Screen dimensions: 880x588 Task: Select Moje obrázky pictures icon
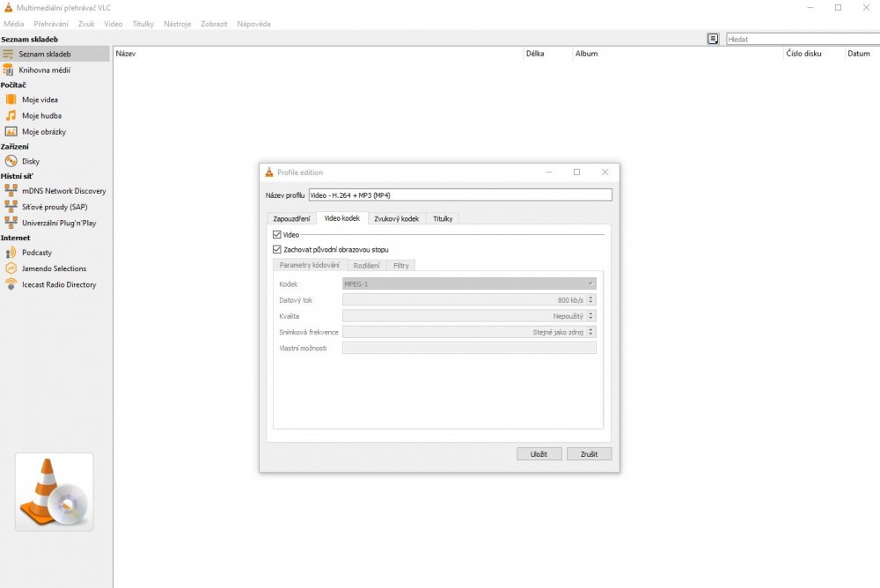(x=11, y=132)
